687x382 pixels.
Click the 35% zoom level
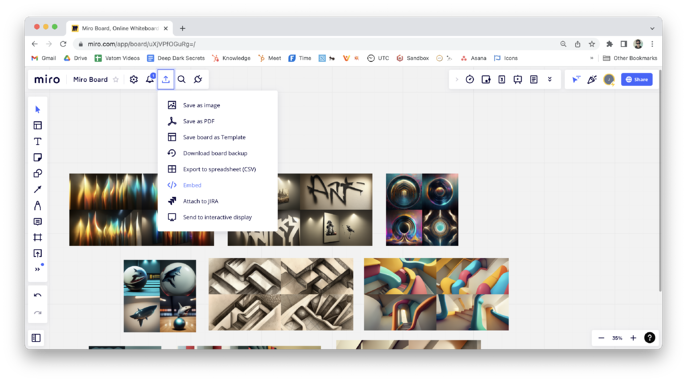coord(617,338)
